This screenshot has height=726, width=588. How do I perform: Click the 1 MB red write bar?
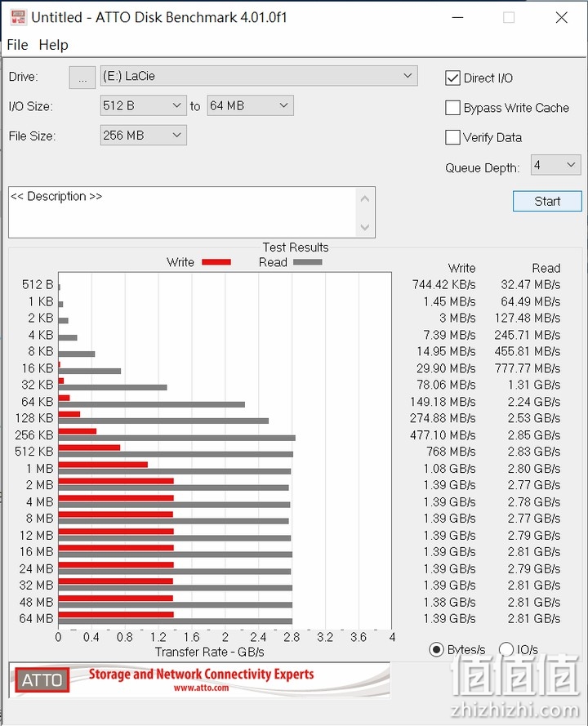pyautogui.click(x=103, y=465)
